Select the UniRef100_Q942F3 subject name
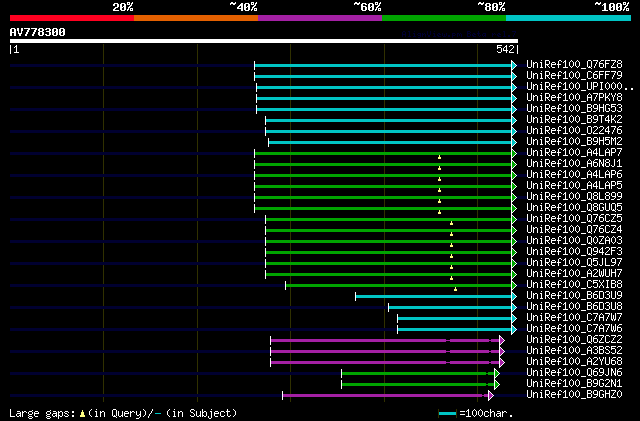This screenshot has height=421, width=640. click(574, 252)
